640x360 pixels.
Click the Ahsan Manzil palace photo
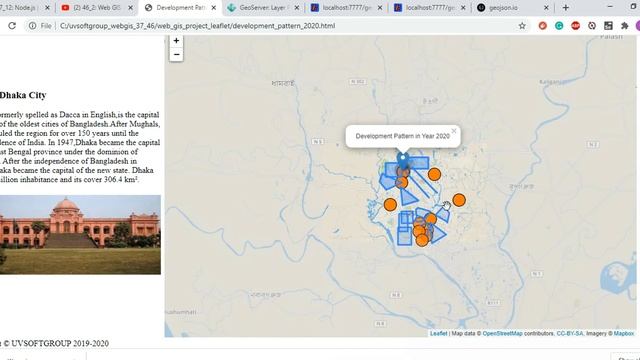click(80, 235)
